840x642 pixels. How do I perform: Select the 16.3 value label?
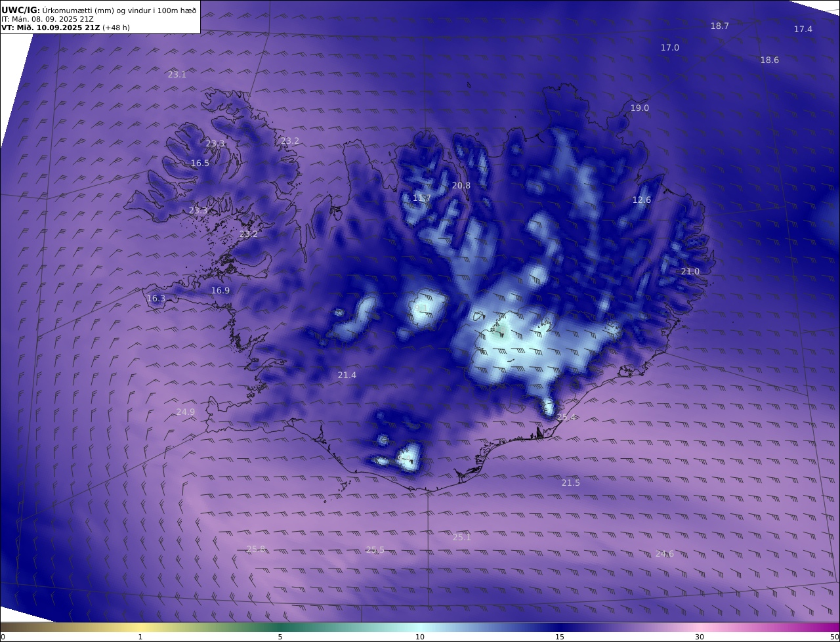pos(156,299)
